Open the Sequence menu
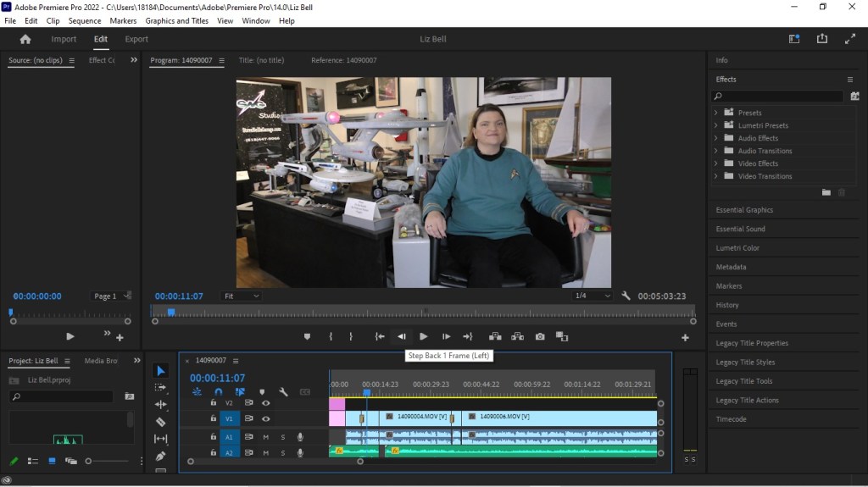The height and width of the screenshot is (487, 868). (x=84, y=20)
